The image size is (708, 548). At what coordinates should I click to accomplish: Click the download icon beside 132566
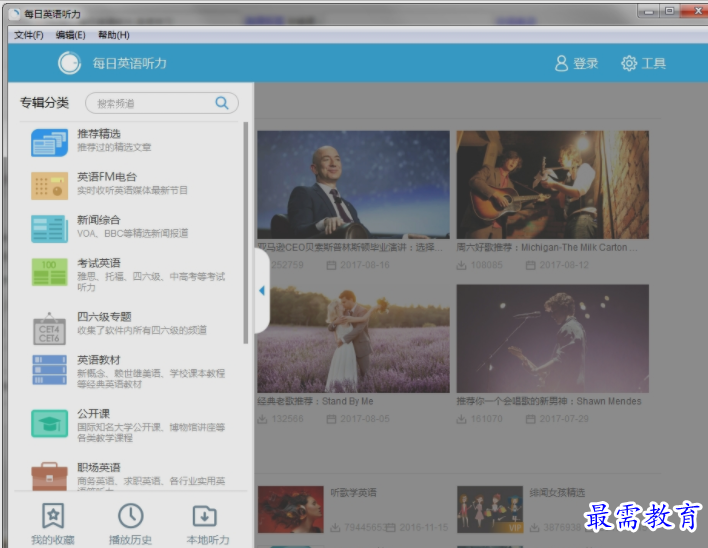tap(262, 419)
